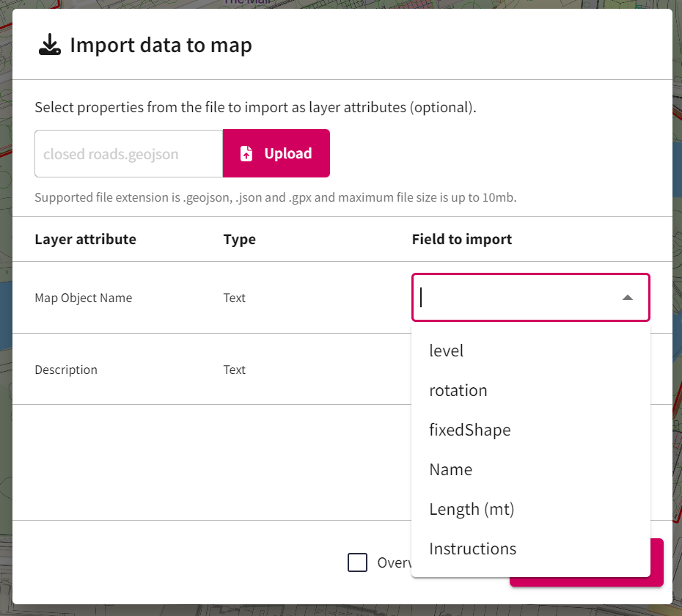This screenshot has width=682, height=616.
Task: Click the 'Map Object Name' attribute label
Action: pyautogui.click(x=84, y=298)
